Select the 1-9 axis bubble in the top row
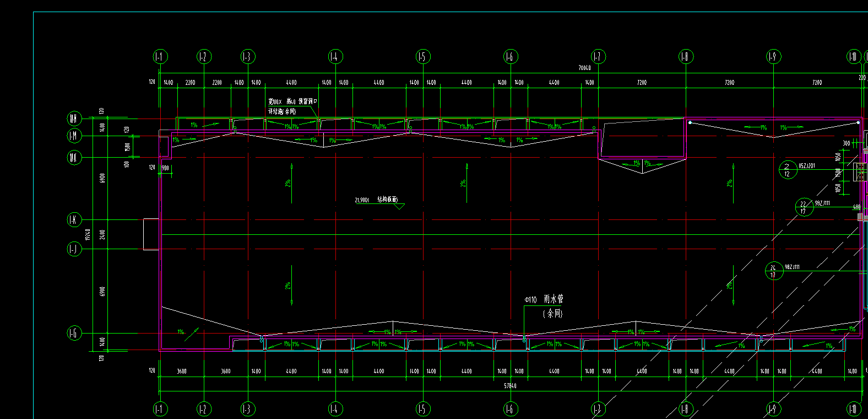The width and height of the screenshot is (868, 419). coord(773,56)
